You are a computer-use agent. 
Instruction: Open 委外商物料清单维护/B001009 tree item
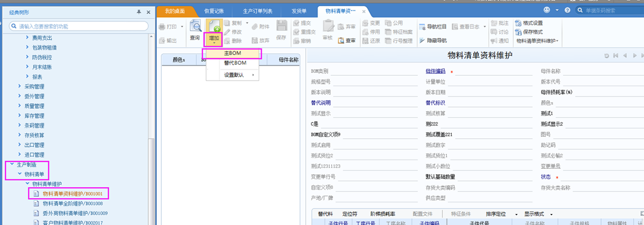75,213
